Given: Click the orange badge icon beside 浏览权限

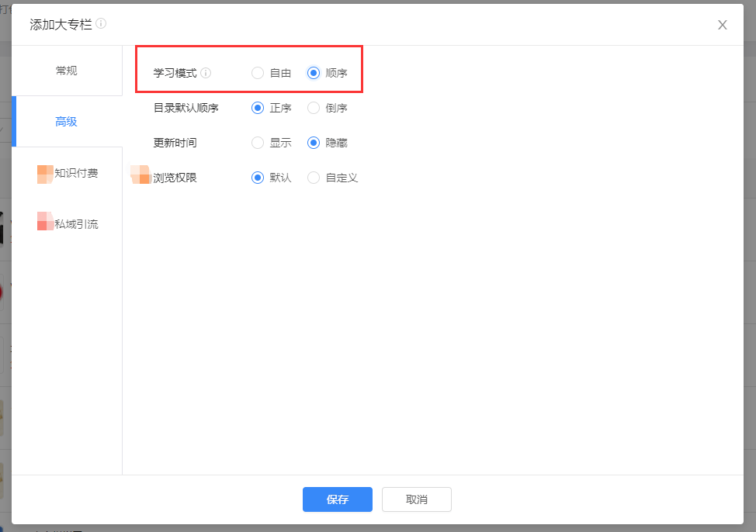Looking at the screenshot, I should click(140, 175).
